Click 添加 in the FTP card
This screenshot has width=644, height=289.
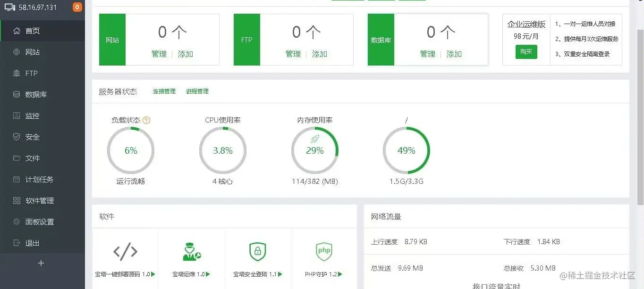click(x=320, y=54)
